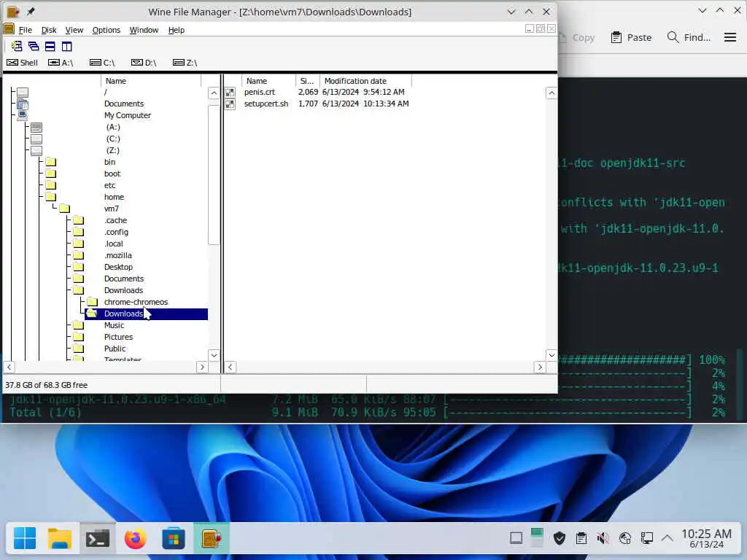Image resolution: width=747 pixels, height=560 pixels.
Task: Expand the hidden system tray icons arrow
Action: [x=667, y=539]
